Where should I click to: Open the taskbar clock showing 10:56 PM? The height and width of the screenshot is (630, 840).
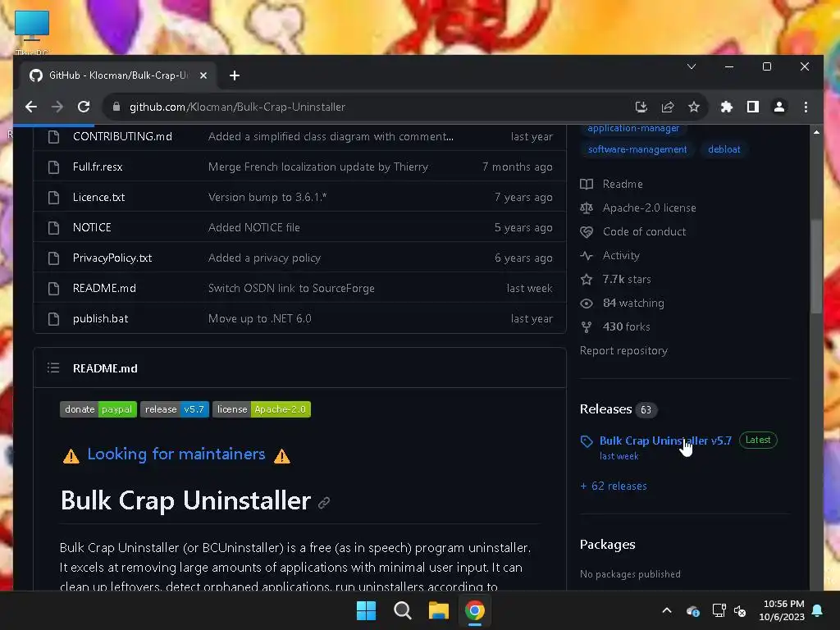(x=782, y=610)
